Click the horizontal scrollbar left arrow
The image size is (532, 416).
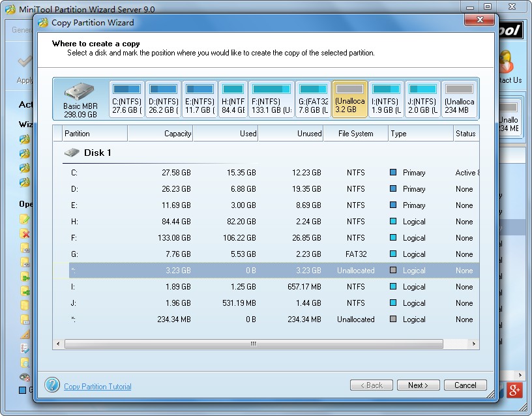(x=58, y=344)
